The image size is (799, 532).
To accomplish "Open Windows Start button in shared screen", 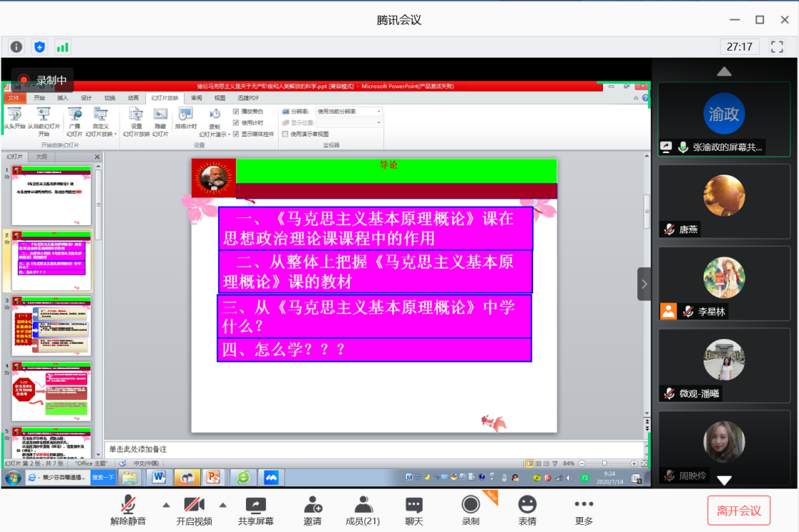I will pyautogui.click(x=12, y=478).
